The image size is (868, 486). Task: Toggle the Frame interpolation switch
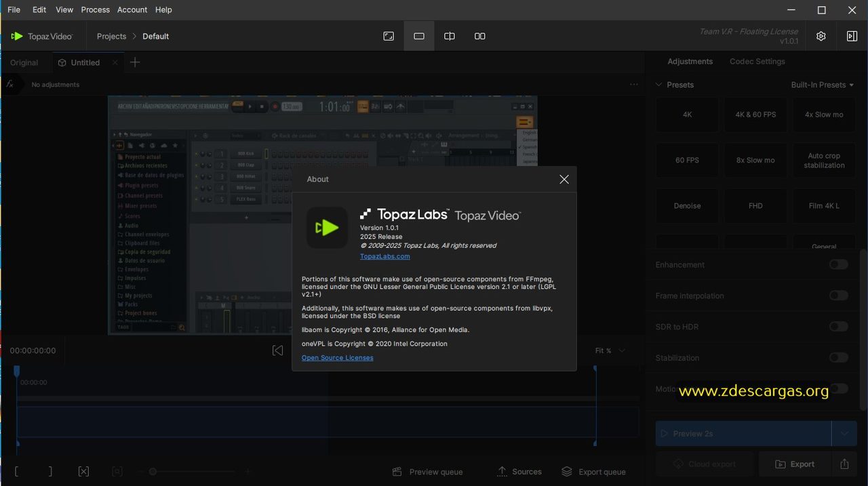point(839,296)
